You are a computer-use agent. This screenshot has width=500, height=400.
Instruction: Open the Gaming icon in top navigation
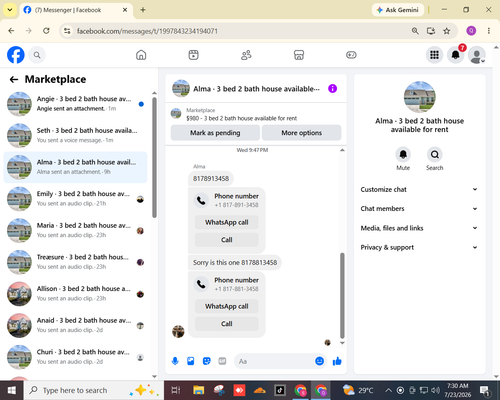(351, 55)
